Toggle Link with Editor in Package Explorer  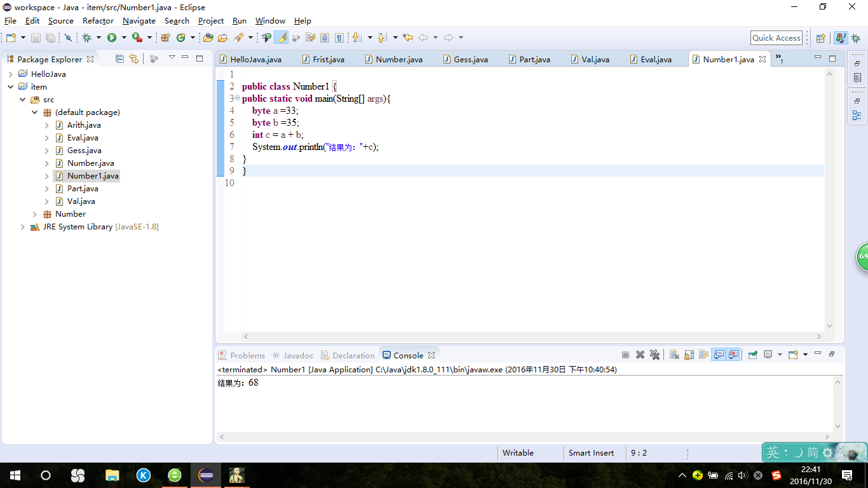(134, 58)
